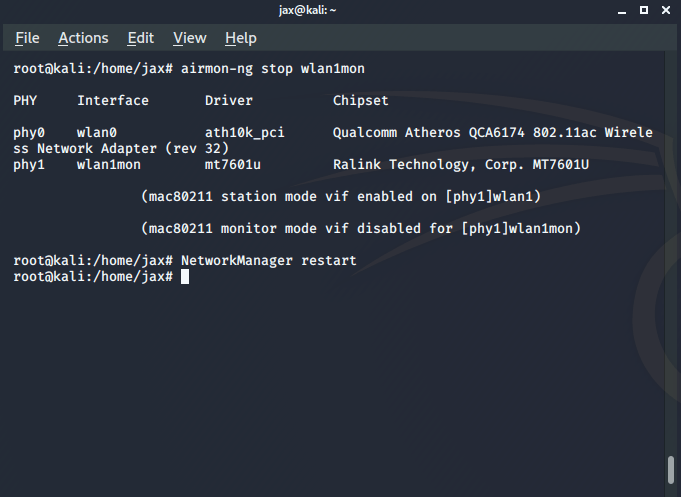Open the File menu

(x=27, y=38)
